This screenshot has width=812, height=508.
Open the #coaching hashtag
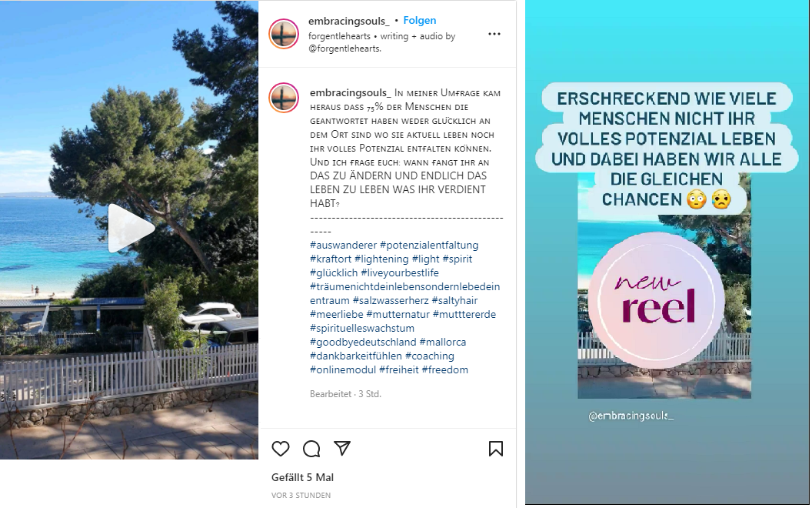pos(429,356)
